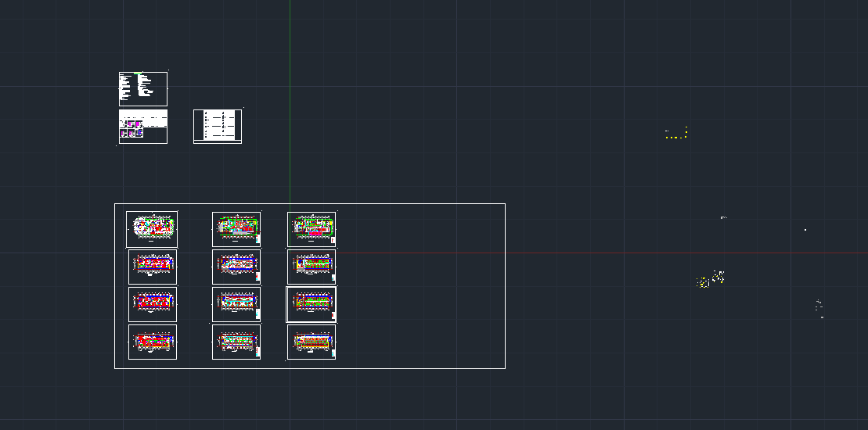Pick middle-column floor plan in third row
Viewport: 868px width, 430px height.
pos(236,304)
